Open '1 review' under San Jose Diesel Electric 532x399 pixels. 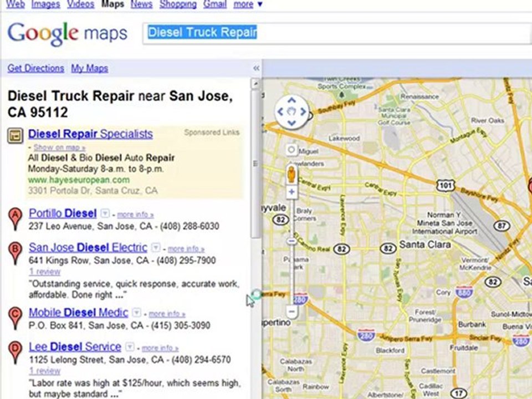[45, 272]
